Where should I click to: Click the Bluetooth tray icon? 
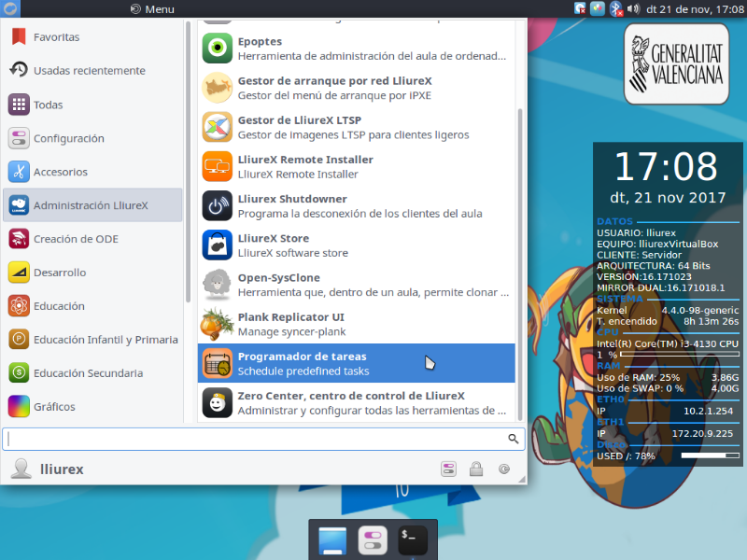point(616,8)
